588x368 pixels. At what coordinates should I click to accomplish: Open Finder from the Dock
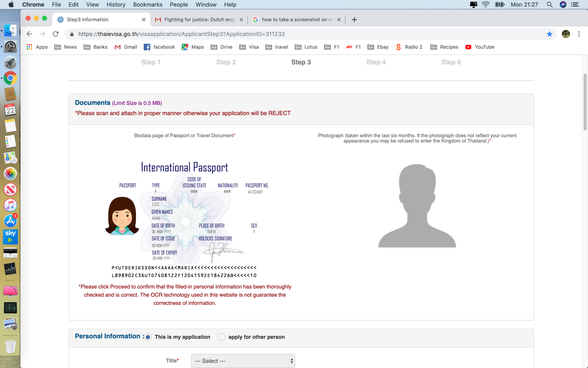pos(10,30)
